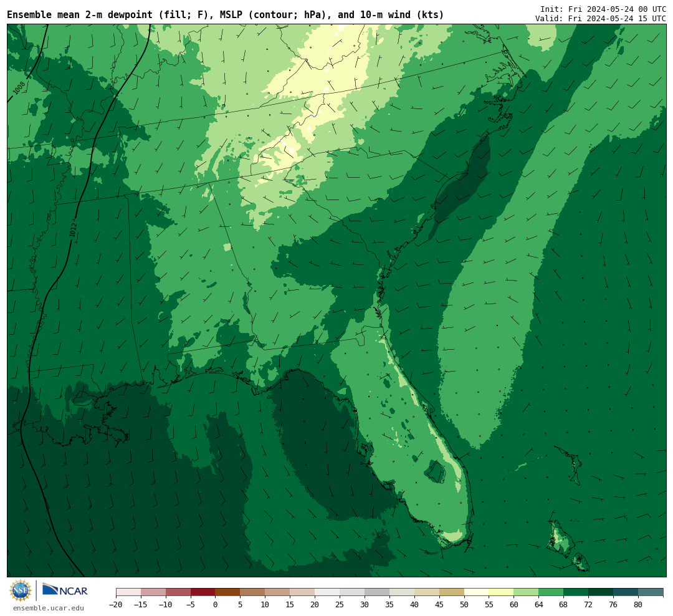Pick the colorbar swatch between -15 and -10
The image size is (673, 616).
(153, 592)
